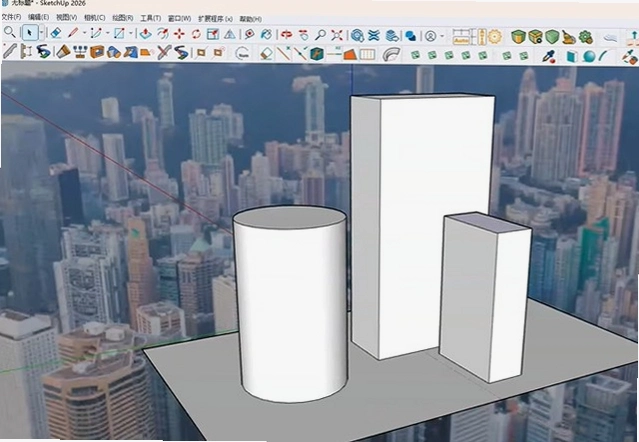Expand the Shape tool dropdown arrow

(131, 33)
